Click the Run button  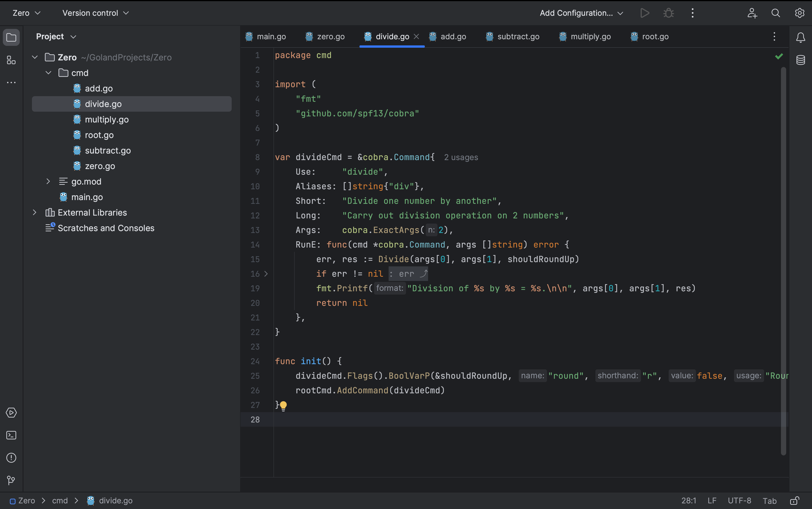point(644,13)
